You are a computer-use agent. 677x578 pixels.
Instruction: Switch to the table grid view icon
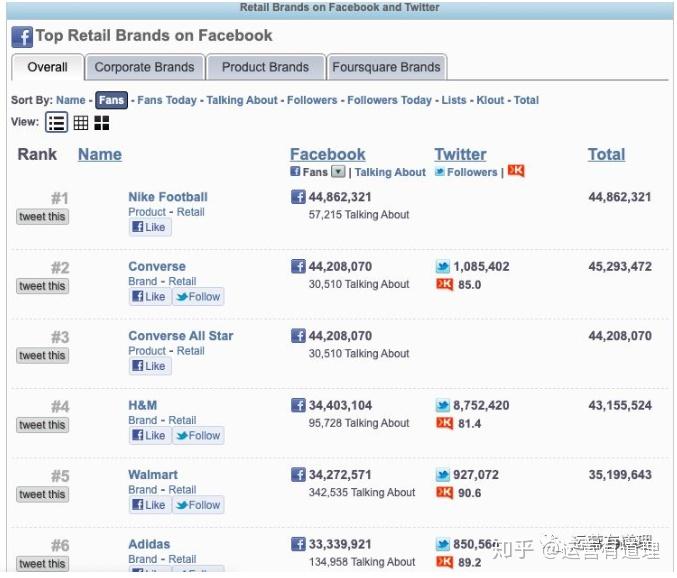pos(81,123)
